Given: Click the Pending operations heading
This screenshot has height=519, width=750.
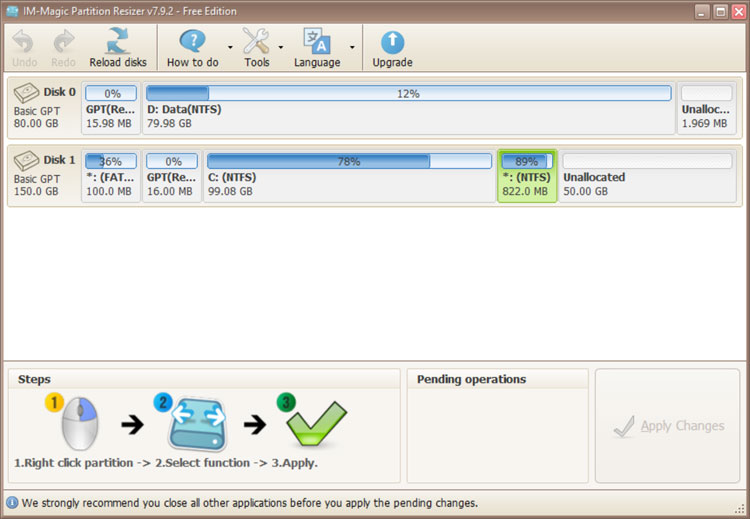Looking at the screenshot, I should point(471,379).
